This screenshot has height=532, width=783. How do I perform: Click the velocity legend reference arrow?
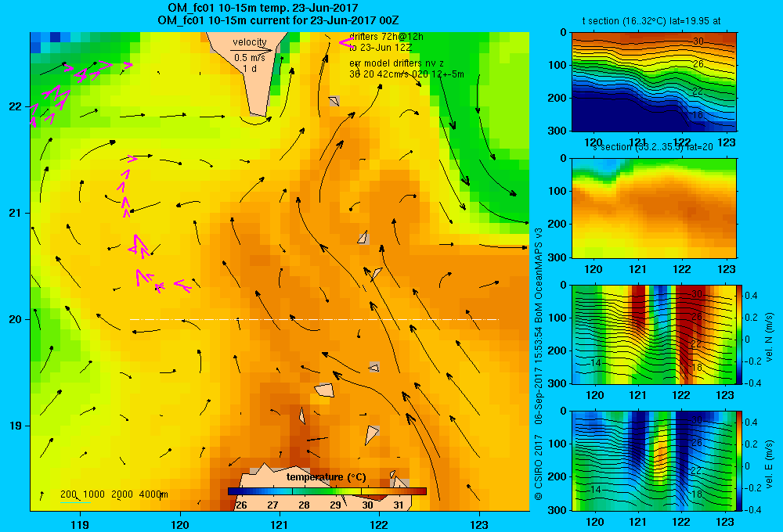point(251,50)
